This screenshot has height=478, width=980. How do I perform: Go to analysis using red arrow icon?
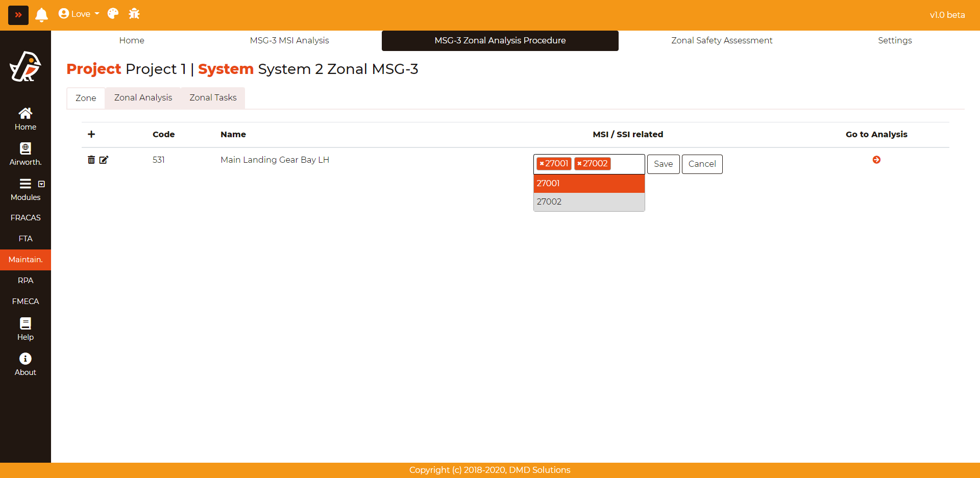tap(876, 160)
